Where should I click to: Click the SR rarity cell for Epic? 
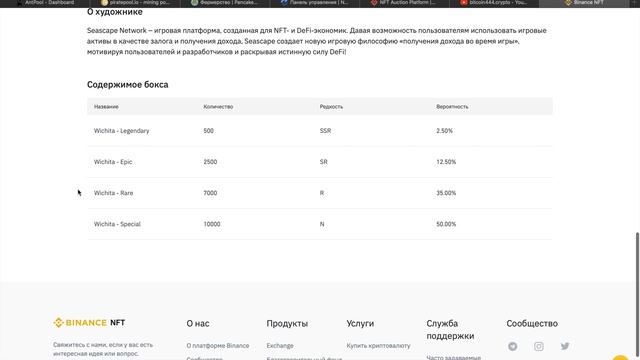click(x=323, y=162)
